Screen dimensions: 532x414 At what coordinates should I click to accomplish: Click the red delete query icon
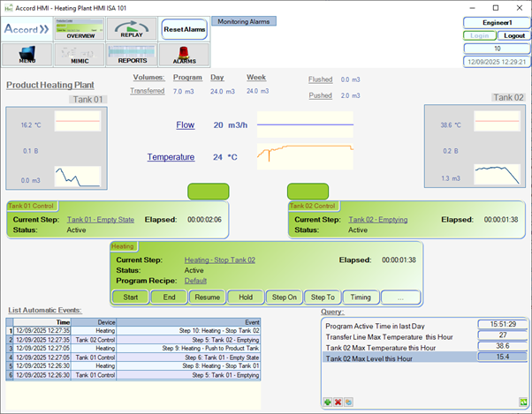coord(338,403)
